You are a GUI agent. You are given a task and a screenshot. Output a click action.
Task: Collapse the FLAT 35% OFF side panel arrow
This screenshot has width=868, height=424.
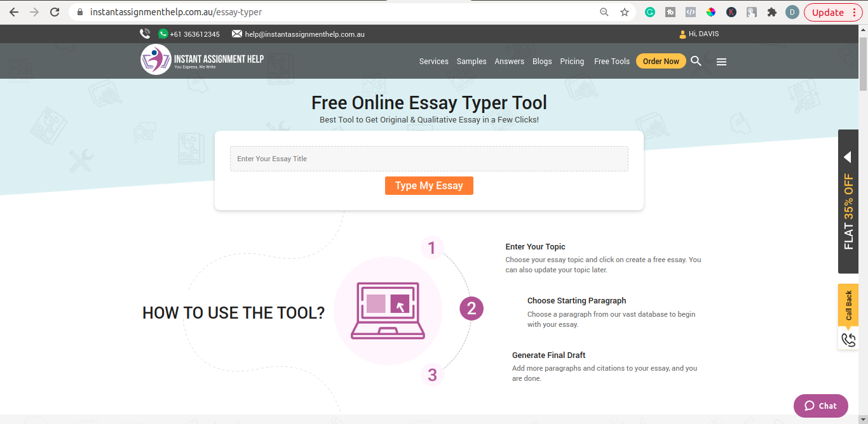coord(848,156)
